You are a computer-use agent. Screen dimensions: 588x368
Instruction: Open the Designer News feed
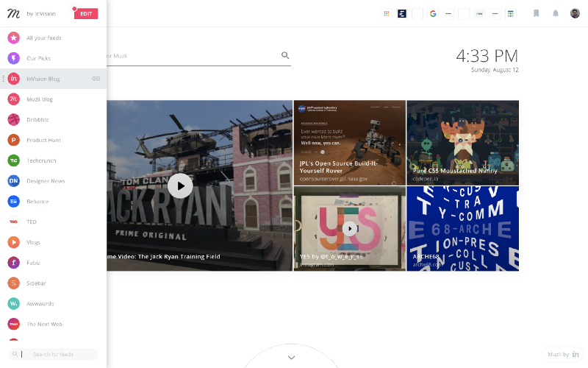point(53,181)
